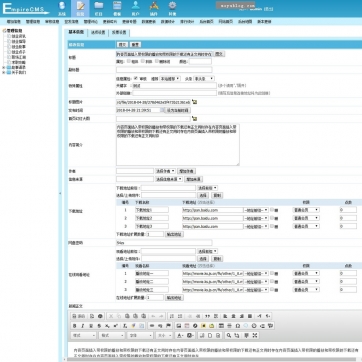Image resolution: width=362 pixels, height=362 pixels.
Task: Open the Template section icon in header
Action: coord(117,8)
